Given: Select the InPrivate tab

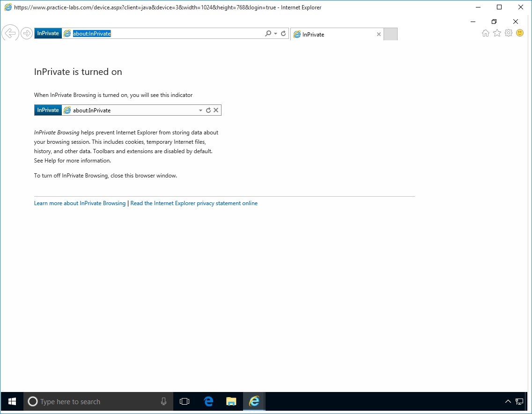Looking at the screenshot, I should click(332, 34).
